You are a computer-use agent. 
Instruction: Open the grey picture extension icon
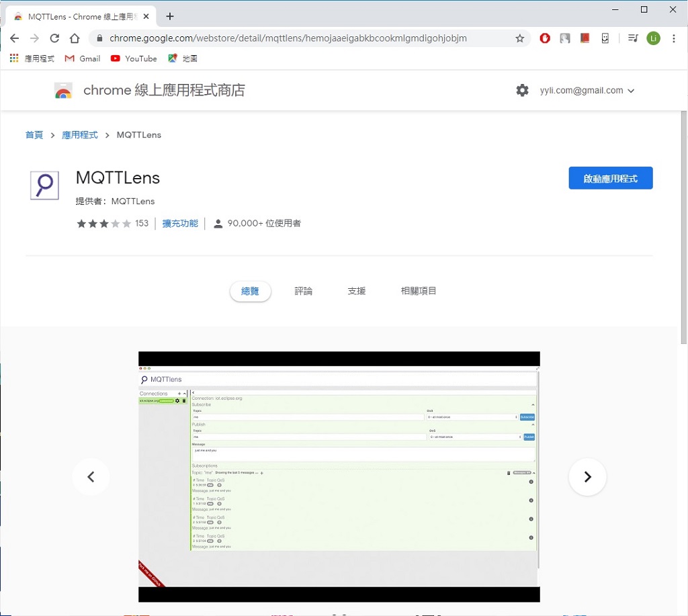pos(565,38)
